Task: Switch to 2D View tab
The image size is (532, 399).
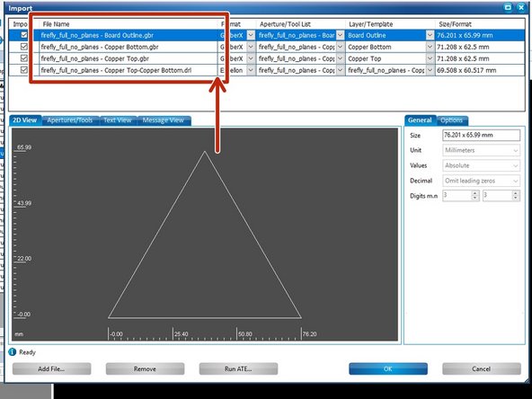Action: coord(25,120)
